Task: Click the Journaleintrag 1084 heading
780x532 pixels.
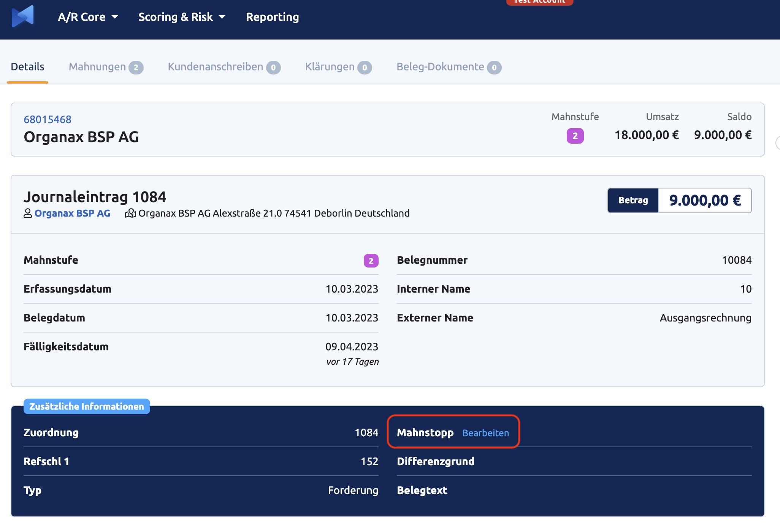Action: pyautogui.click(x=95, y=197)
